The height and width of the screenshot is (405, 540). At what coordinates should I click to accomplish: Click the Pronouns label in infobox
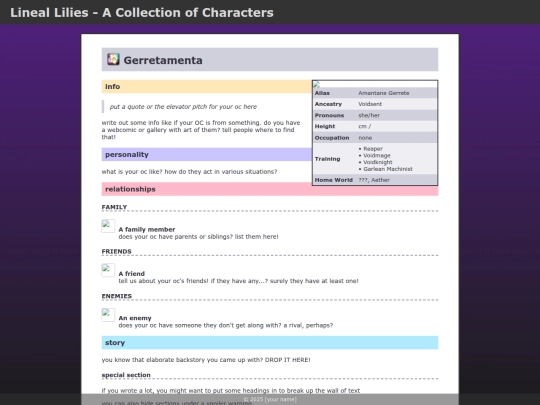[x=329, y=115]
